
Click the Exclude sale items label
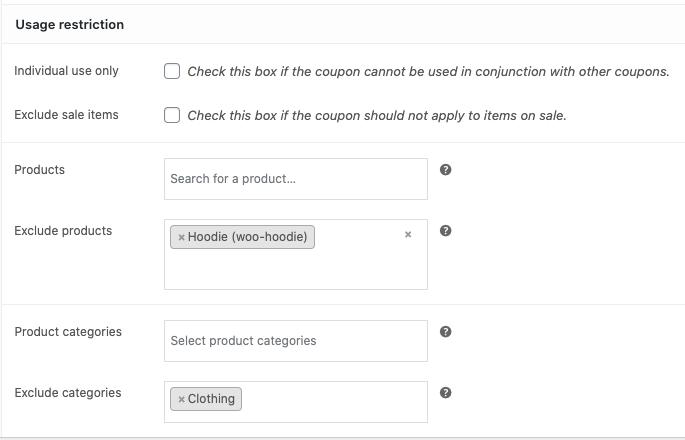click(66, 115)
